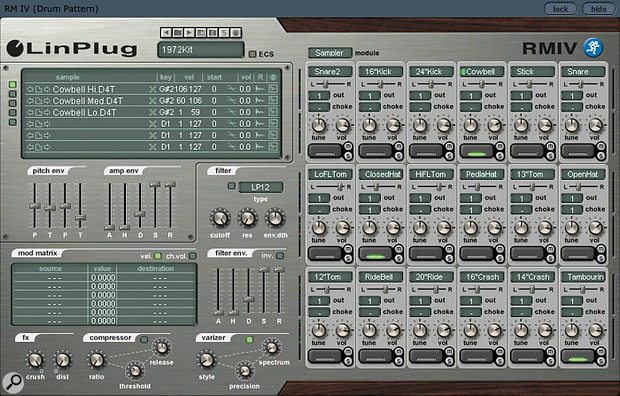This screenshot has width=620, height=396.
Task: Click the 16"Kick pan slider
Action: [381, 84]
